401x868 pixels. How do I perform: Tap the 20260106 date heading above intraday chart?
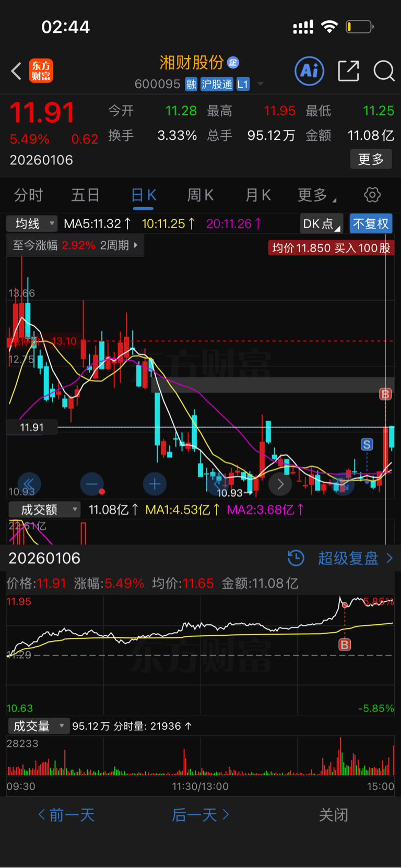(44, 558)
